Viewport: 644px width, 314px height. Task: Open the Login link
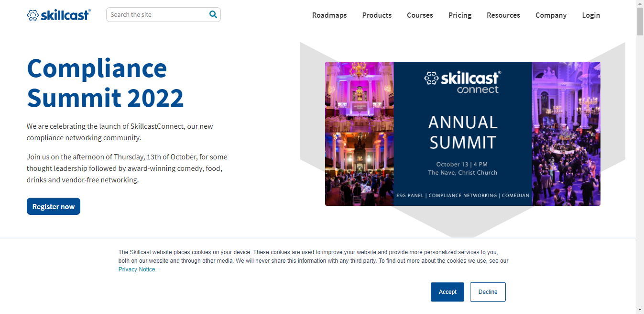[591, 15]
